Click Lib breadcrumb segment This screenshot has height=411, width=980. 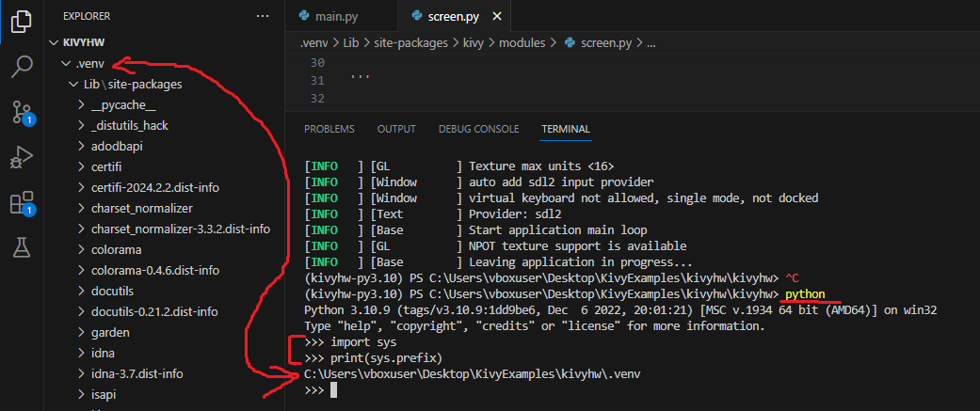point(349,43)
